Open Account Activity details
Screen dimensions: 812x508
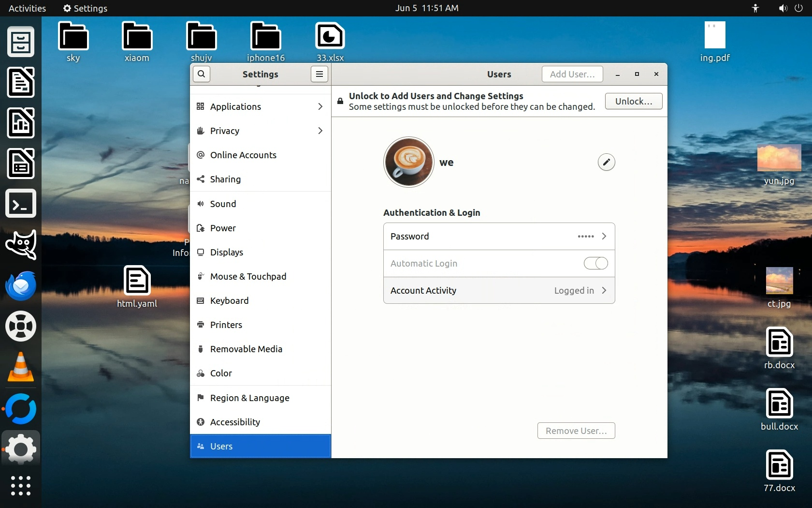click(x=499, y=290)
